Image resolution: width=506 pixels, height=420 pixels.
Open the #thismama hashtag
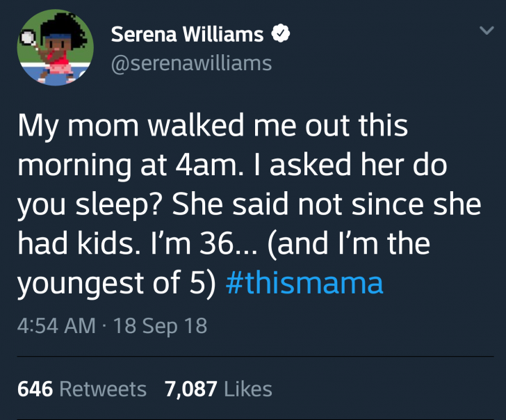click(x=305, y=283)
